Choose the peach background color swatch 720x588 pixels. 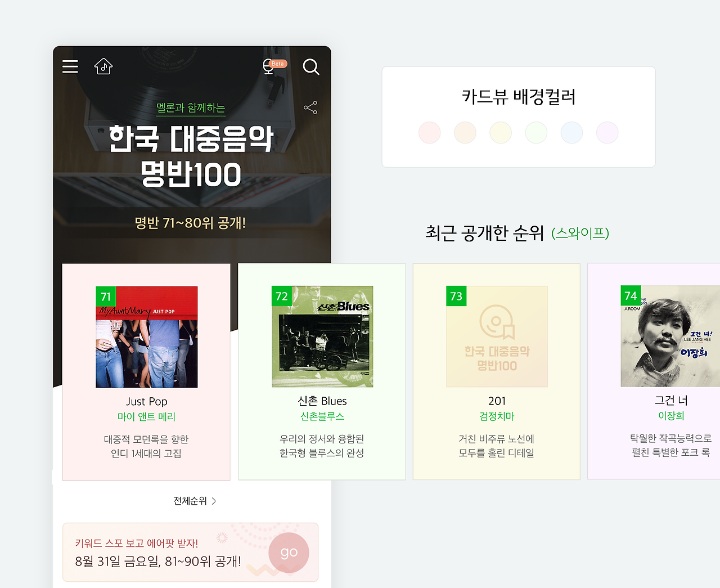(465, 133)
